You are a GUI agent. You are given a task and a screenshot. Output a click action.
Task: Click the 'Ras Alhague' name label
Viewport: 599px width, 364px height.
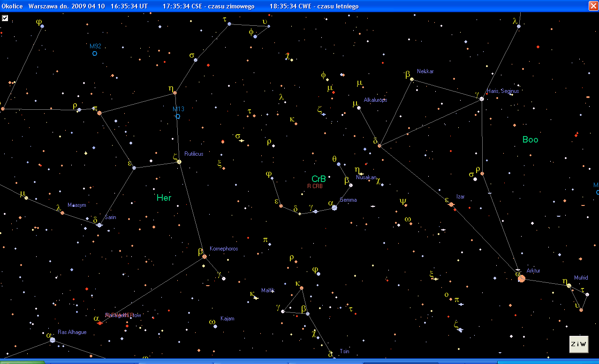point(72,332)
